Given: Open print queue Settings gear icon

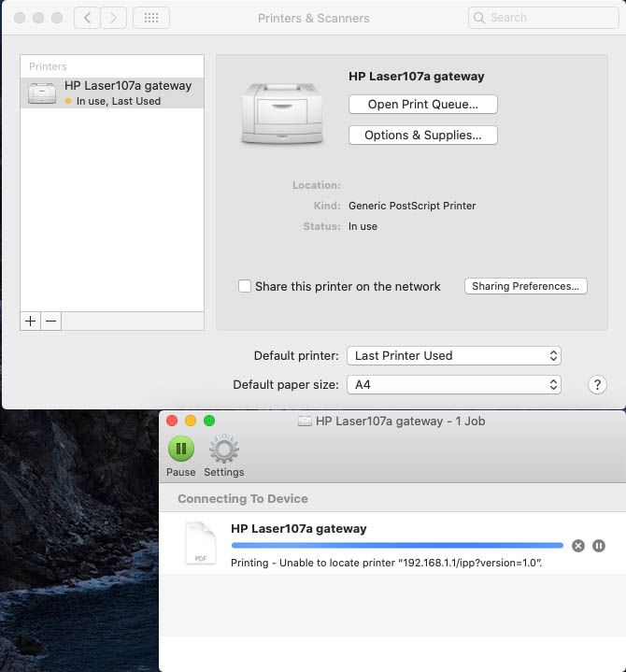Looking at the screenshot, I should (x=223, y=450).
